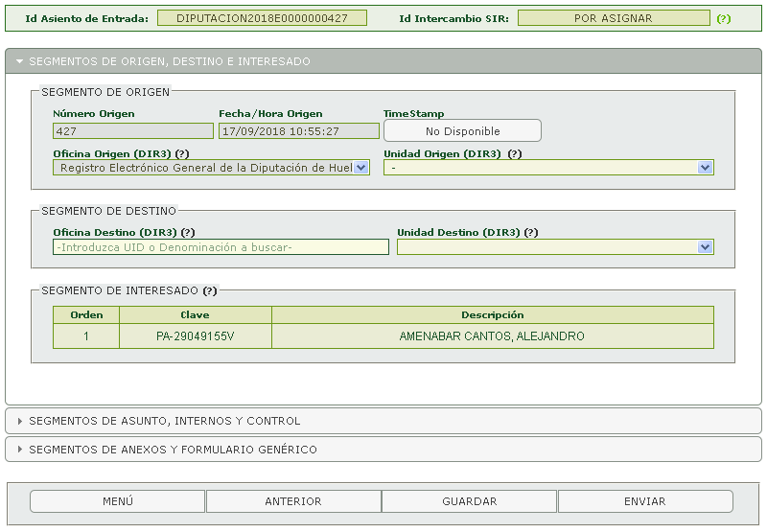Click the MENÚ button

(117, 501)
